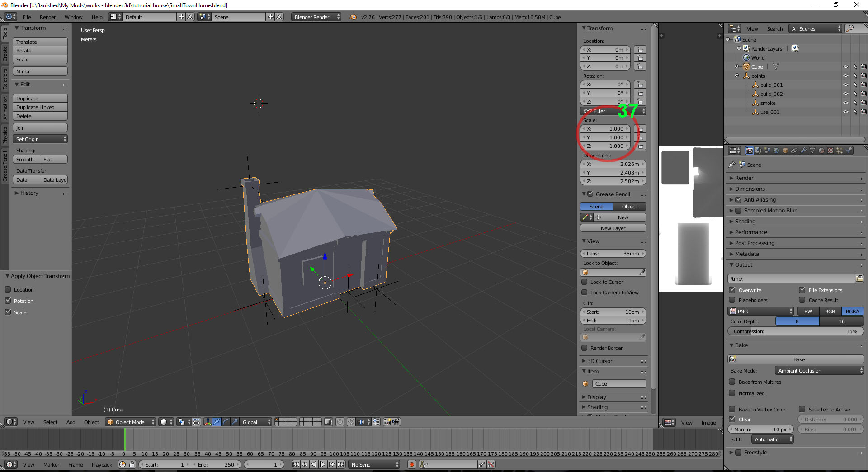868x472 pixels.
Task: Open the Window menu
Action: pyautogui.click(x=73, y=17)
